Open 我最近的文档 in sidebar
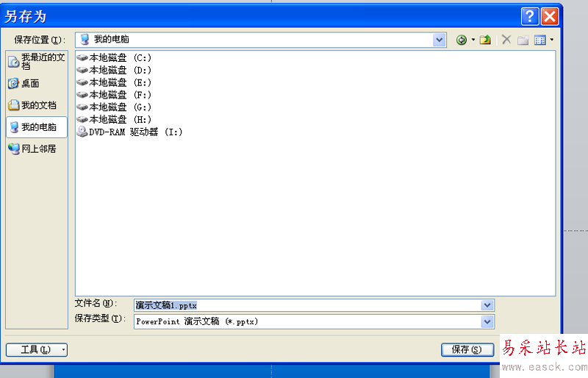 37,62
